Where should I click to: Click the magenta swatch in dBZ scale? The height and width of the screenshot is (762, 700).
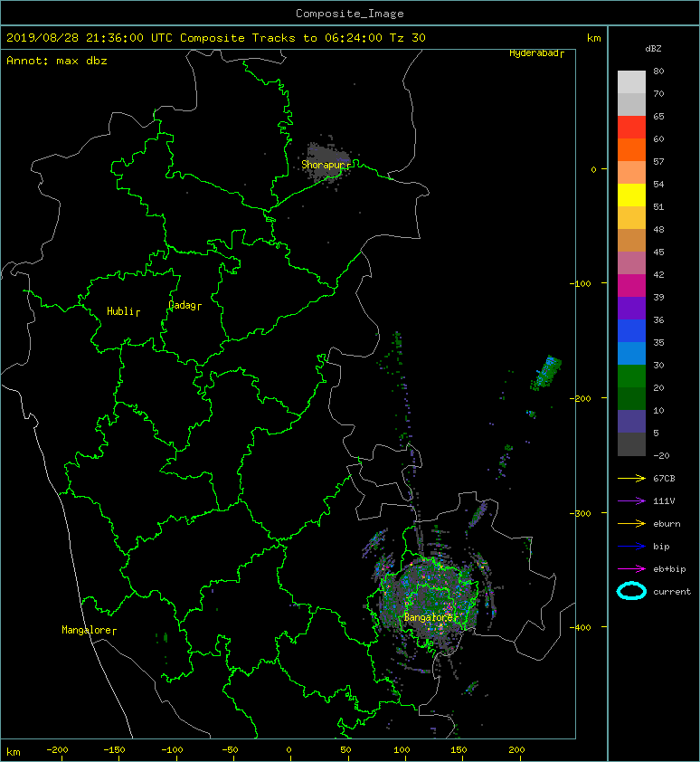tap(631, 286)
